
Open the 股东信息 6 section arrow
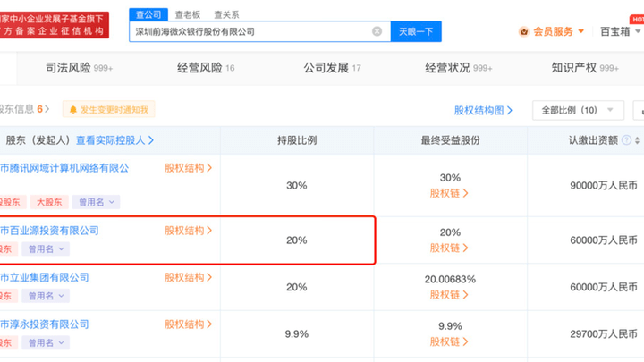pyautogui.click(x=47, y=109)
